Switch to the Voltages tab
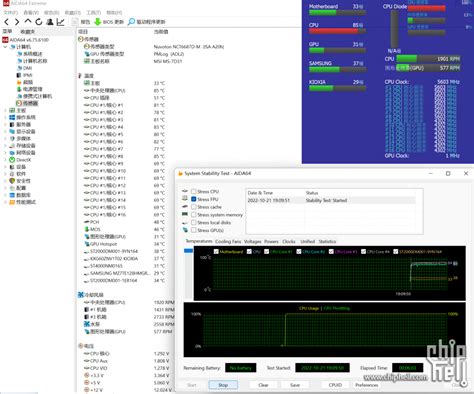 pos(253,241)
